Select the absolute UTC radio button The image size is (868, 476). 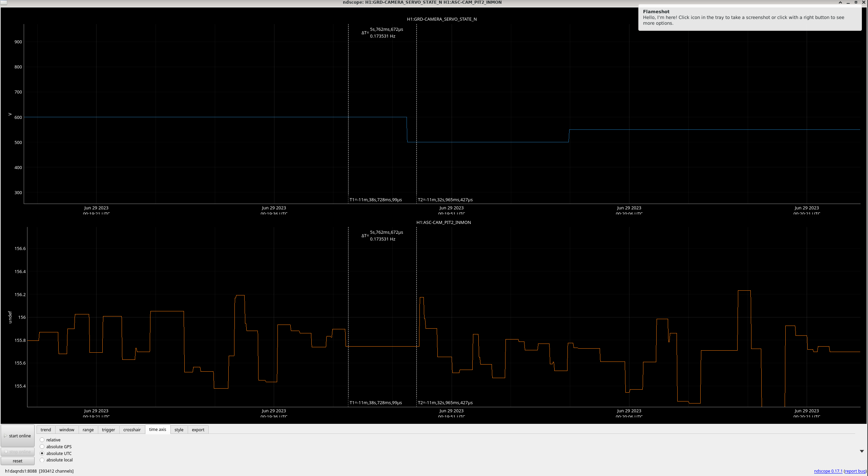[x=42, y=453]
